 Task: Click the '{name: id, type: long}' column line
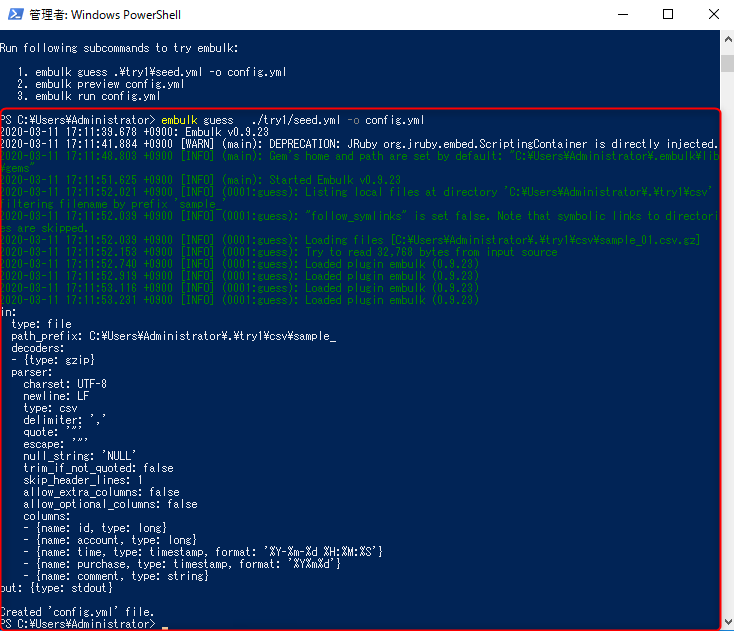(x=95, y=528)
